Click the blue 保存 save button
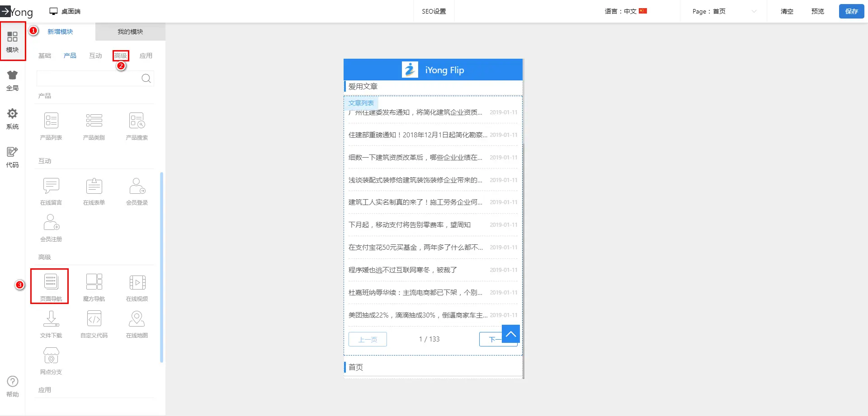This screenshot has height=416, width=868. [851, 11]
